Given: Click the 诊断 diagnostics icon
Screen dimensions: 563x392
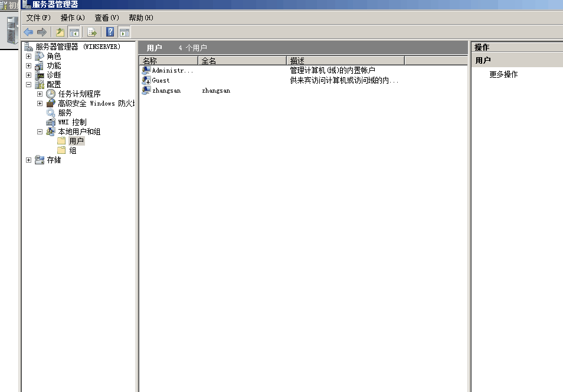Looking at the screenshot, I should [x=40, y=75].
